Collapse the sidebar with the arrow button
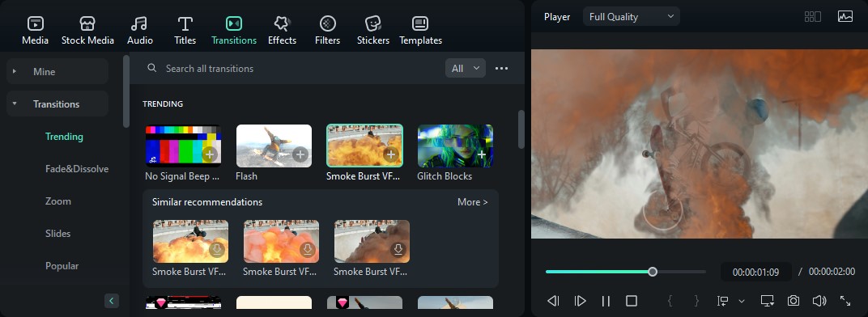Screen dimensions: 868x317 [x=111, y=301]
